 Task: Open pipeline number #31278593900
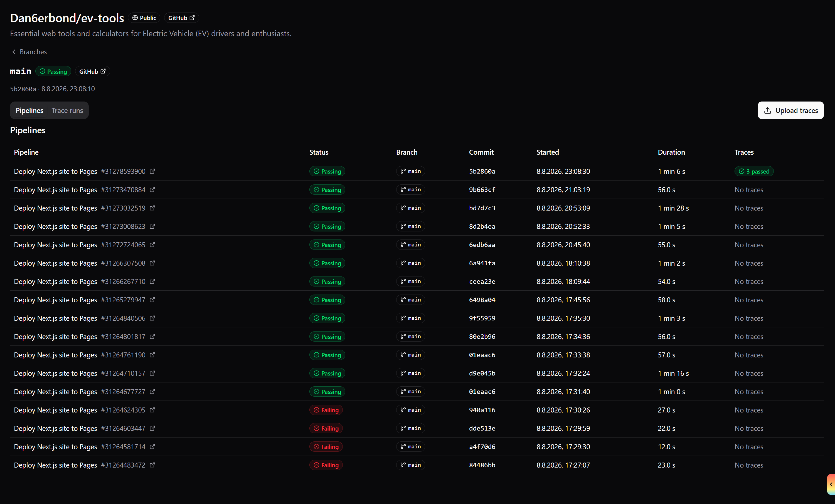(123, 171)
